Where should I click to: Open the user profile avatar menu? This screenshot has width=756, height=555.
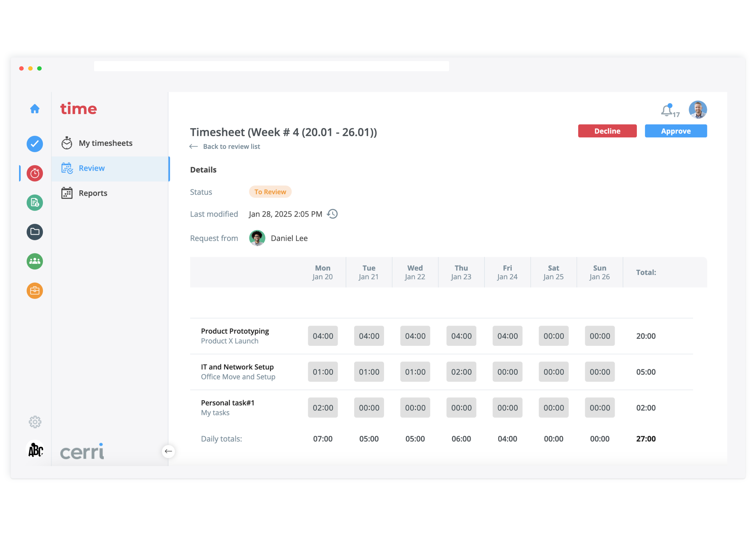[x=698, y=110]
